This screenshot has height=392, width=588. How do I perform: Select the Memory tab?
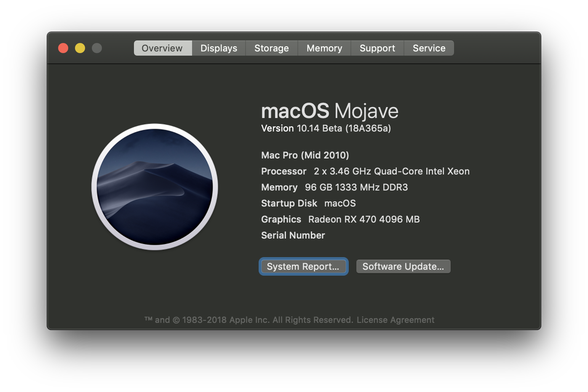point(324,48)
